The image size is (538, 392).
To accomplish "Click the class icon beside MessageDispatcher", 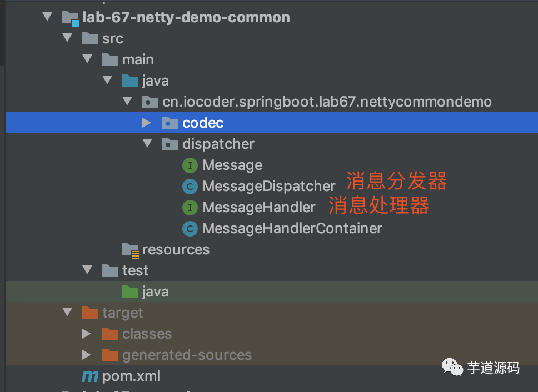I will 190,187.
